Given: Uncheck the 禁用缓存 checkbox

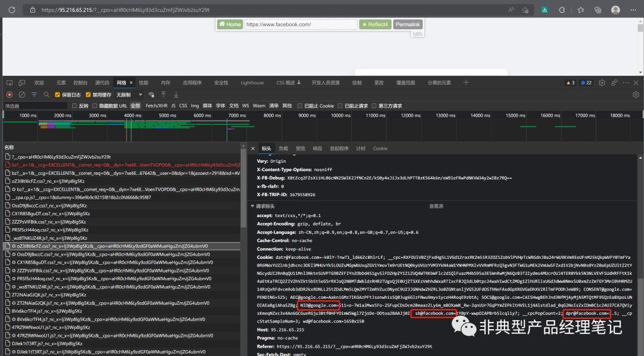Looking at the screenshot, I should tap(88, 94).
